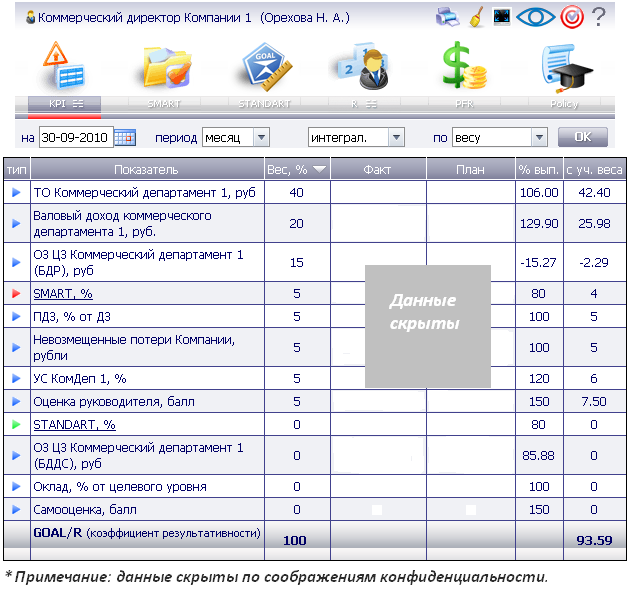
Task: Click the user icon beside Коммерческий директор
Action: coord(30,17)
